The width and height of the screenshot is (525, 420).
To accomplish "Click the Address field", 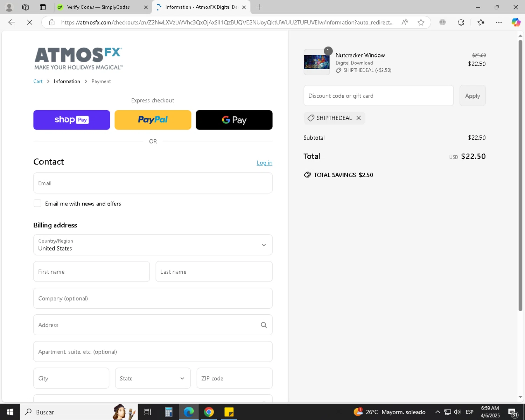I will coord(153,325).
